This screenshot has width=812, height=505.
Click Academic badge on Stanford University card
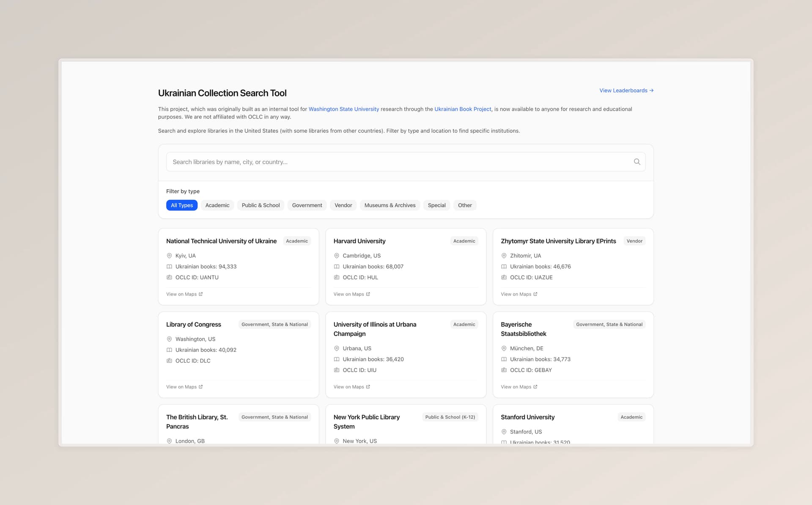click(631, 417)
